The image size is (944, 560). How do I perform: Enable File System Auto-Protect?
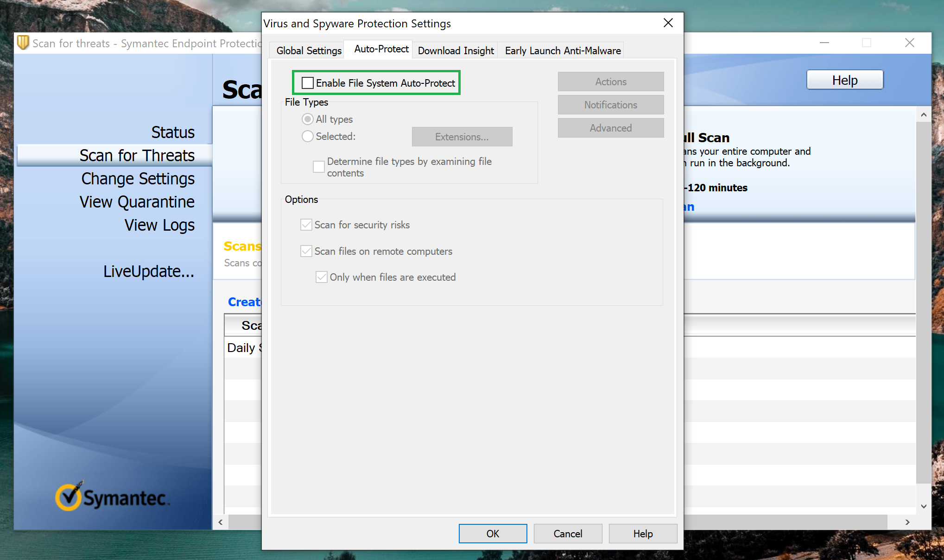(x=307, y=82)
